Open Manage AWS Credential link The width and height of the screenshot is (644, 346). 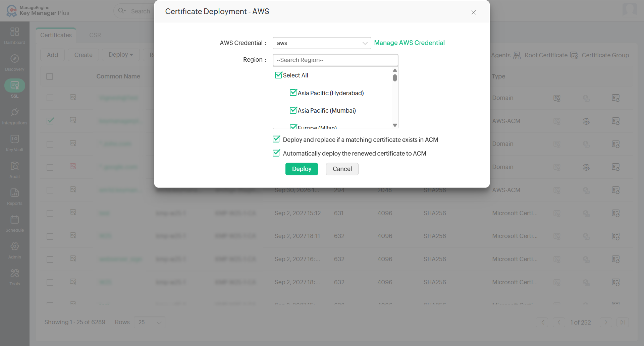409,43
